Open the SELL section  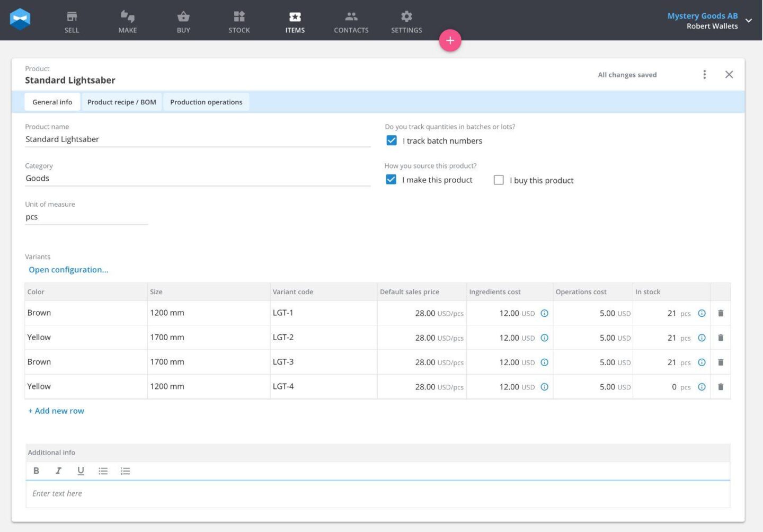click(x=72, y=21)
